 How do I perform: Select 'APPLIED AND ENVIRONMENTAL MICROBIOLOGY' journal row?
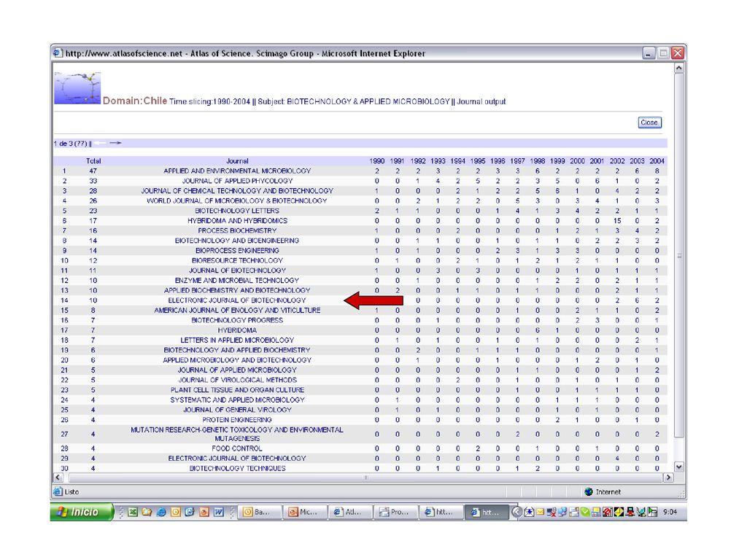[x=360, y=171]
